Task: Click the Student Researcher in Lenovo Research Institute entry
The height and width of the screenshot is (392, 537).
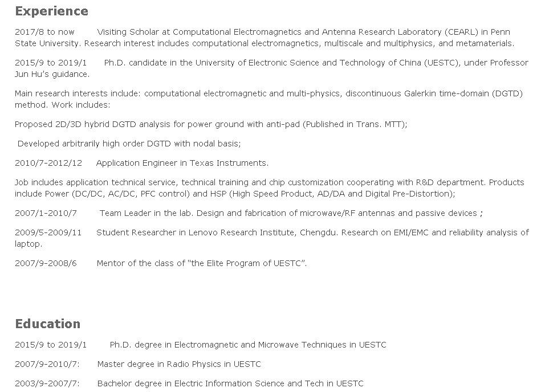Action: click(312, 232)
